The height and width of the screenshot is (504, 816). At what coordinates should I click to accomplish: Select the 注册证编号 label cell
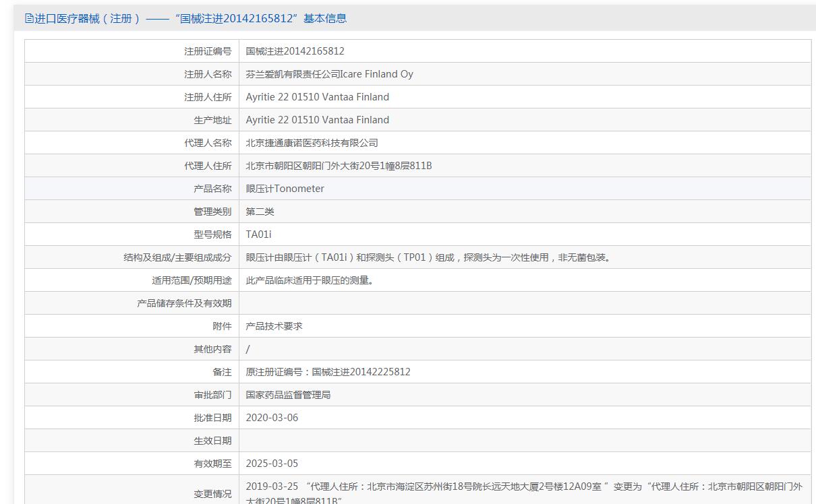[x=208, y=51]
